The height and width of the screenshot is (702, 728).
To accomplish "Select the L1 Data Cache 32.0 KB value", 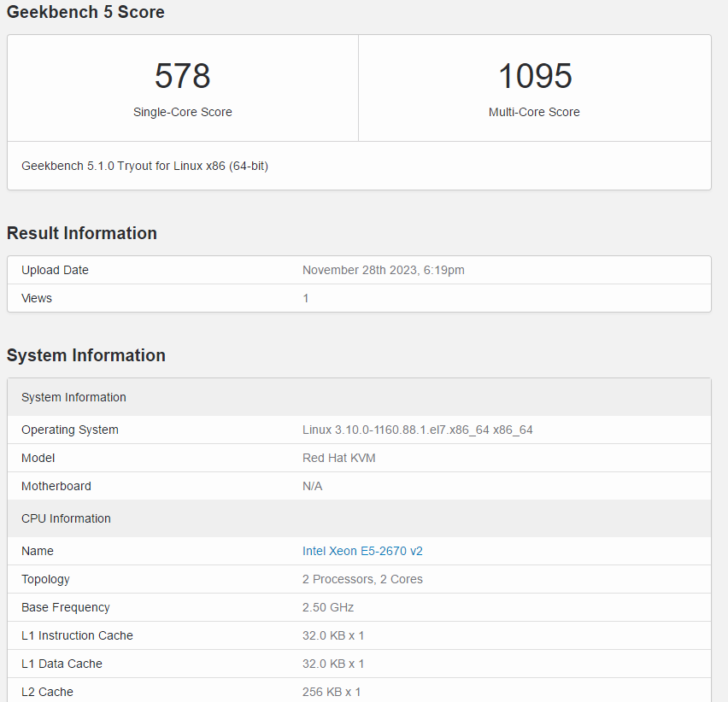I will pyautogui.click(x=333, y=664).
